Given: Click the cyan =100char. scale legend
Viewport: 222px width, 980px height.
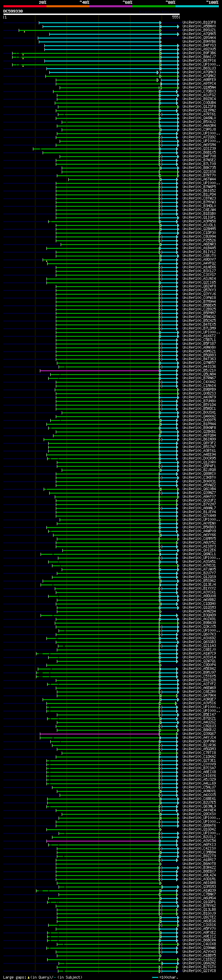Looking at the screenshot, I should [164, 977].
